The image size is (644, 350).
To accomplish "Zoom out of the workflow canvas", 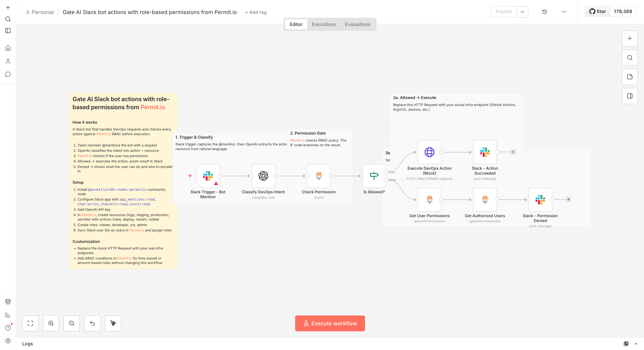I will click(x=72, y=323).
